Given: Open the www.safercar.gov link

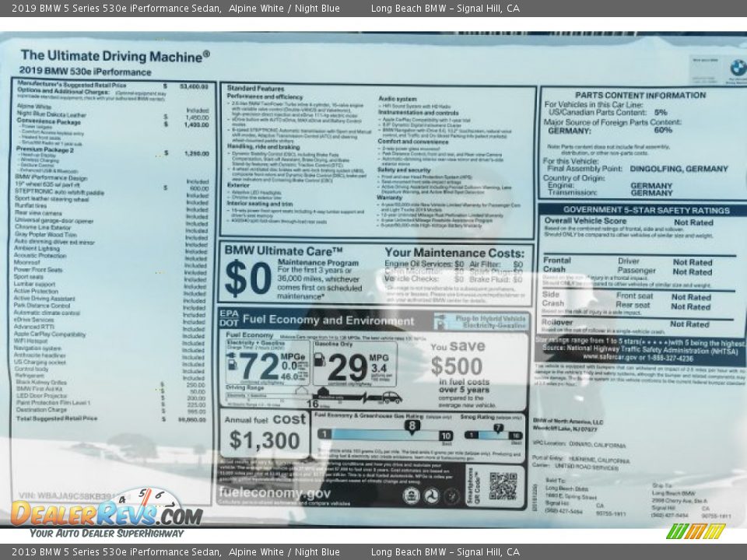Looking at the screenshot, I should pyautogui.click(x=612, y=358).
